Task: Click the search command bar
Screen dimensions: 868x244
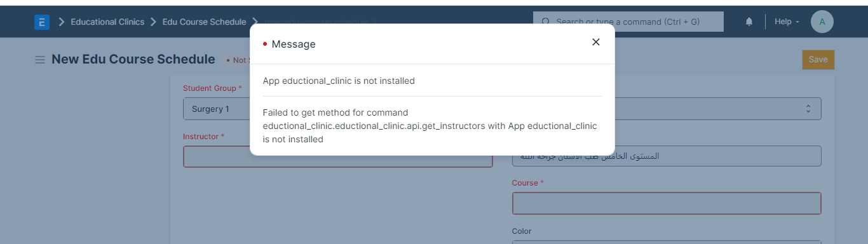Action: click(628, 22)
